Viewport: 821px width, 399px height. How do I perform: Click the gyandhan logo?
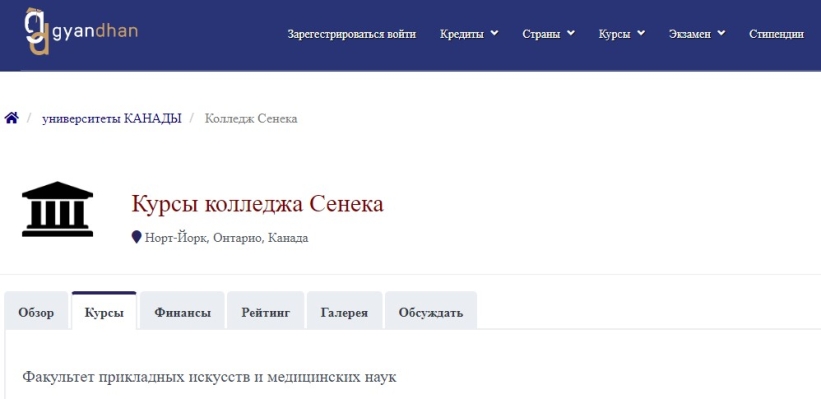(81, 31)
